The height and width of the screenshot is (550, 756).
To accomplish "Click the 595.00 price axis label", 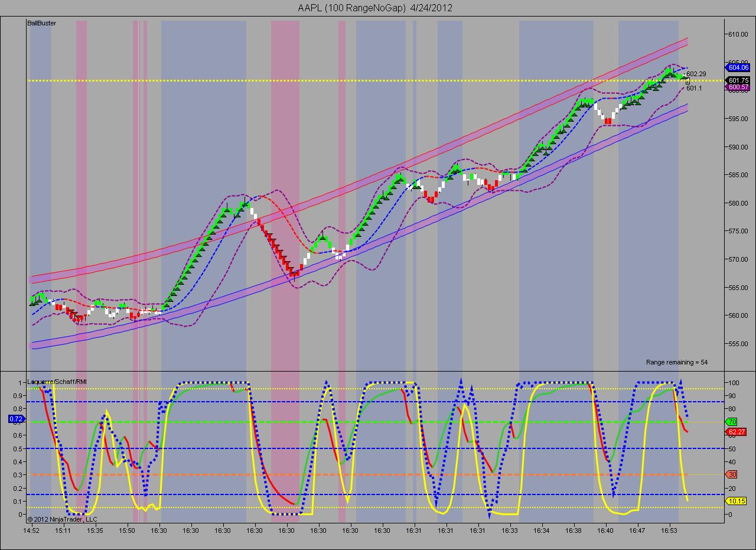I will click(739, 119).
